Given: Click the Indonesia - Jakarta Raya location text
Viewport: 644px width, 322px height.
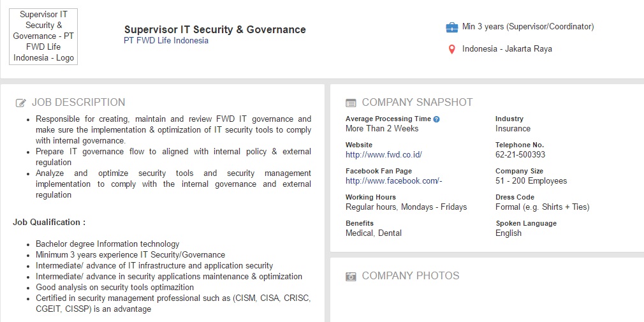Looking at the screenshot, I should 507,49.
